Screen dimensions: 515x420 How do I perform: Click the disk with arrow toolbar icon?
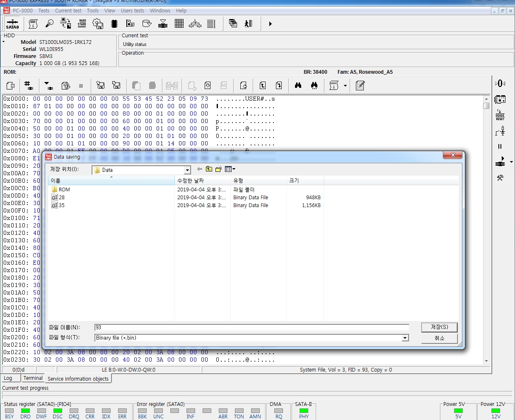[147, 24]
